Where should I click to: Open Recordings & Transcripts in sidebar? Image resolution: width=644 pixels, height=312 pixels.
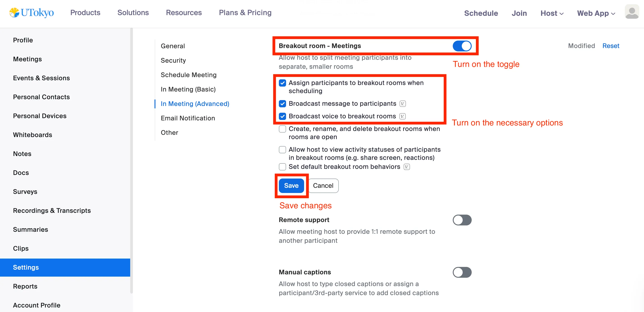52,211
